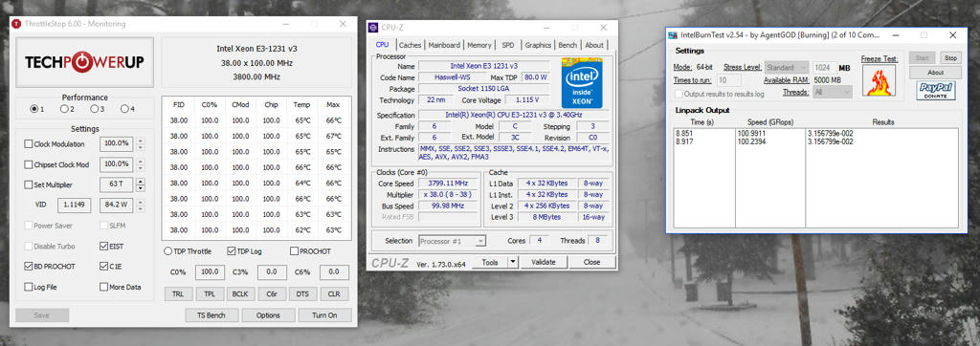Click the Set Multiplier value field 63 T
Screen dimensions: 980x346
click(116, 184)
